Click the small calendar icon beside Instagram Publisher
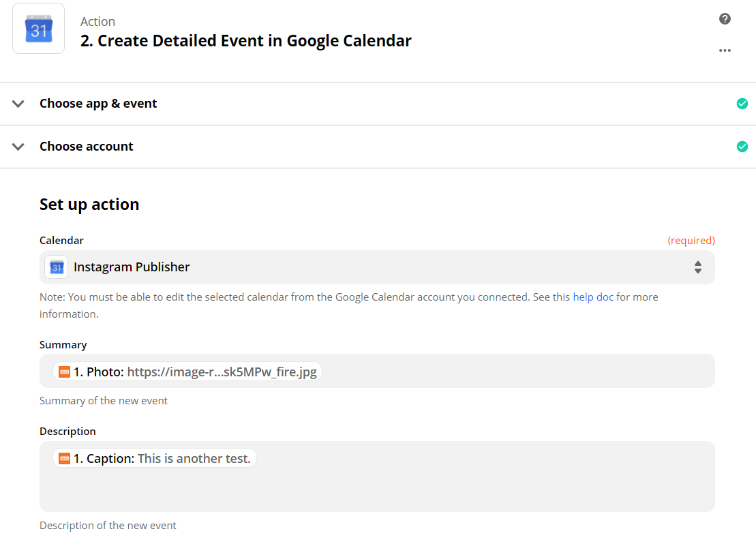The image size is (756, 542). (57, 267)
